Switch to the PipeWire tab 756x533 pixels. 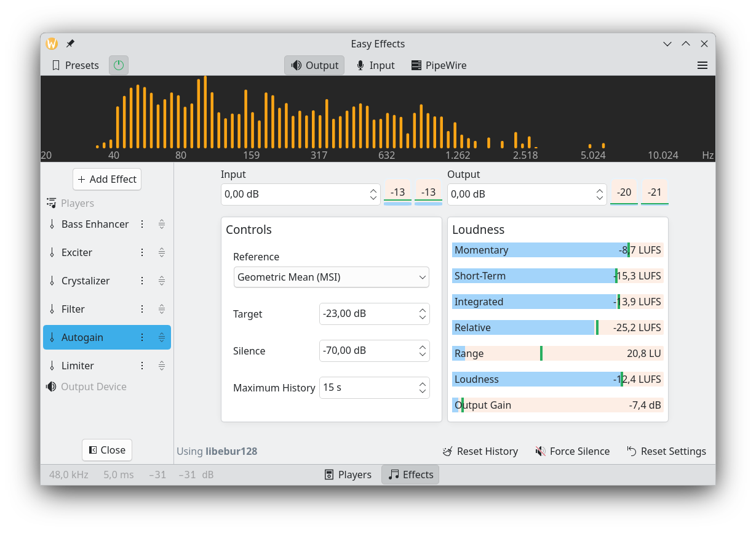tap(439, 65)
